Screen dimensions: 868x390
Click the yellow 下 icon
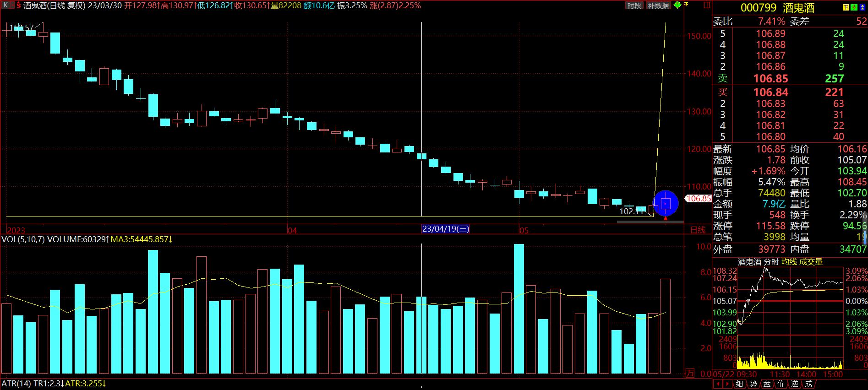[846, 7]
